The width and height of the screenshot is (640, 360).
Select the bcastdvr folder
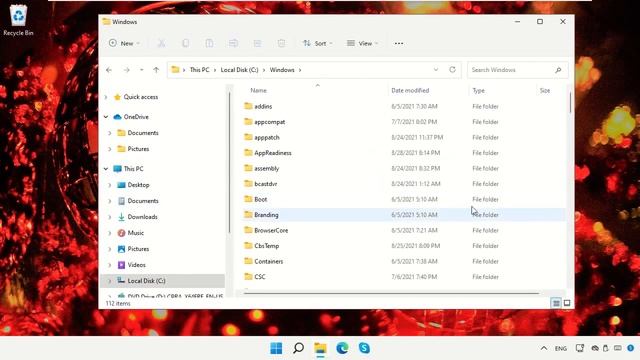click(266, 184)
